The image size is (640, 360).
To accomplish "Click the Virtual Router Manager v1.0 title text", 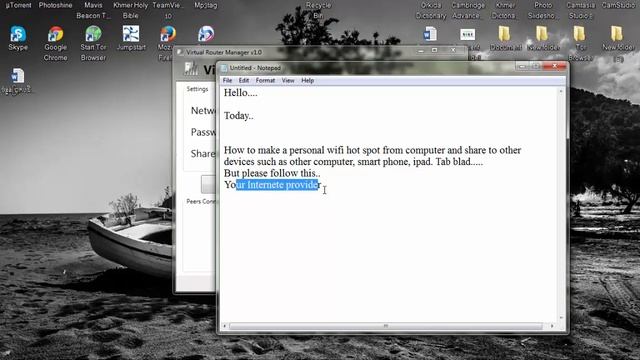I will 224,52.
